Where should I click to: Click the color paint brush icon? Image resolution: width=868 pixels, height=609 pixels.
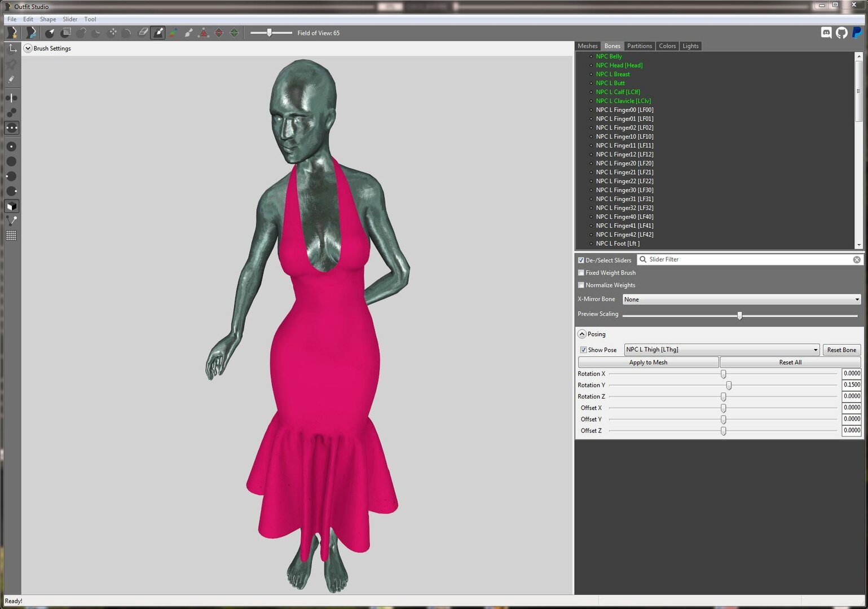click(174, 33)
